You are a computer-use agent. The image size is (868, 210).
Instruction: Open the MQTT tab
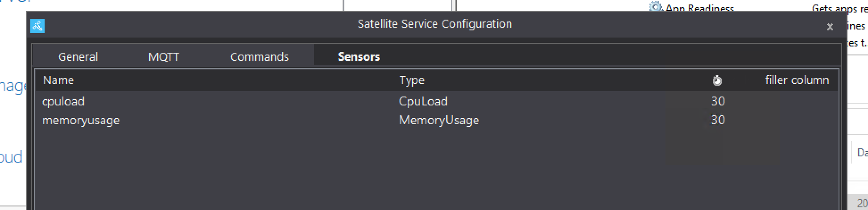pyautogui.click(x=163, y=57)
